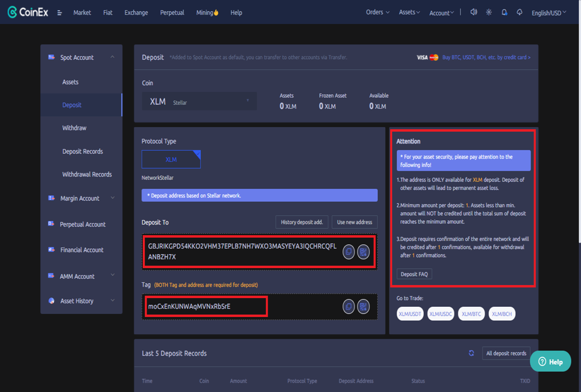Toggle the light/dark theme sun icon
Screen dimensions: 581x392
pos(489,13)
